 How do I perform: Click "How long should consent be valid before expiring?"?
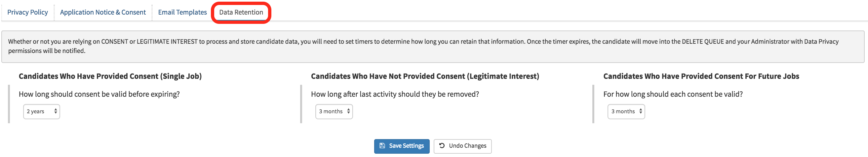(x=99, y=94)
